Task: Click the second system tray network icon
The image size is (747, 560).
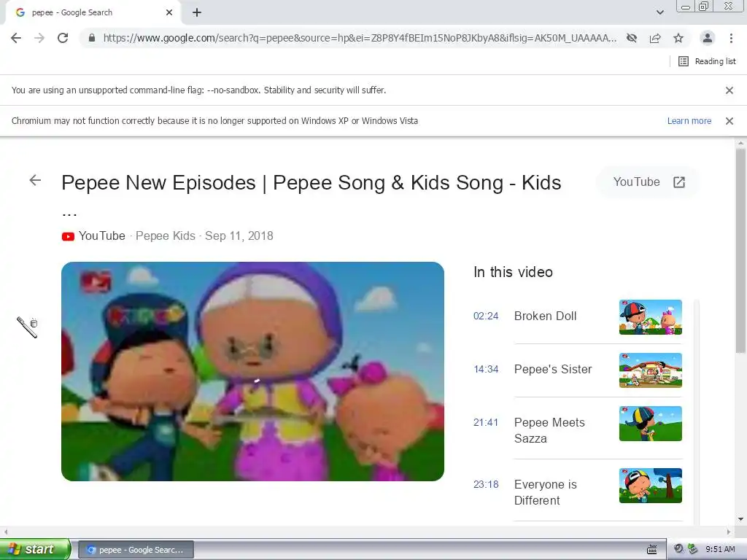Action: coord(693,549)
